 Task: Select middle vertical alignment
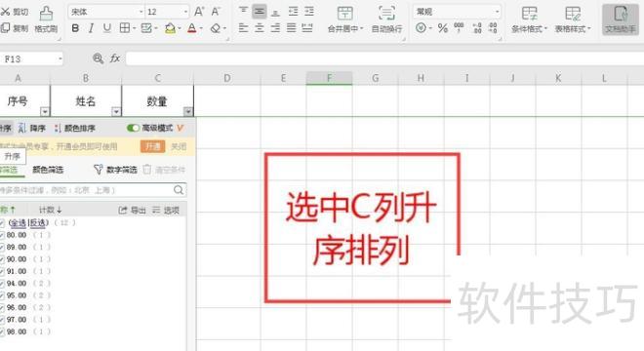(x=260, y=11)
